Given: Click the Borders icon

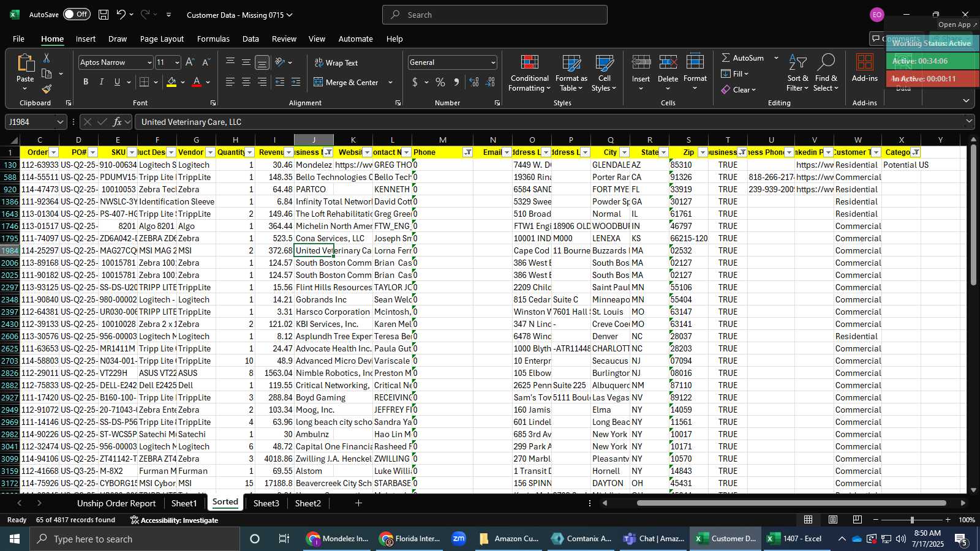Looking at the screenshot, I should 145,82.
